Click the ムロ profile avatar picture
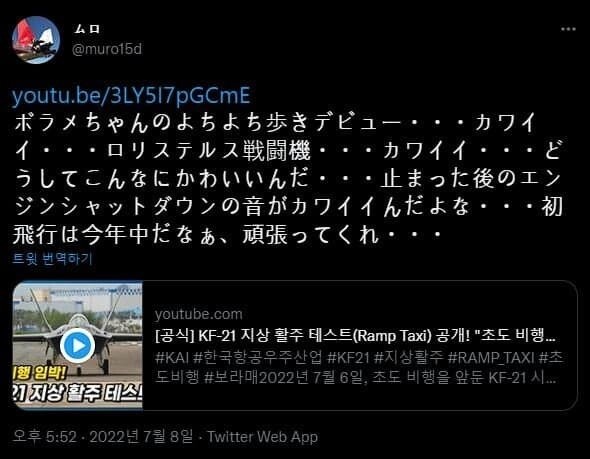This screenshot has height=459, width=590. 36,40
